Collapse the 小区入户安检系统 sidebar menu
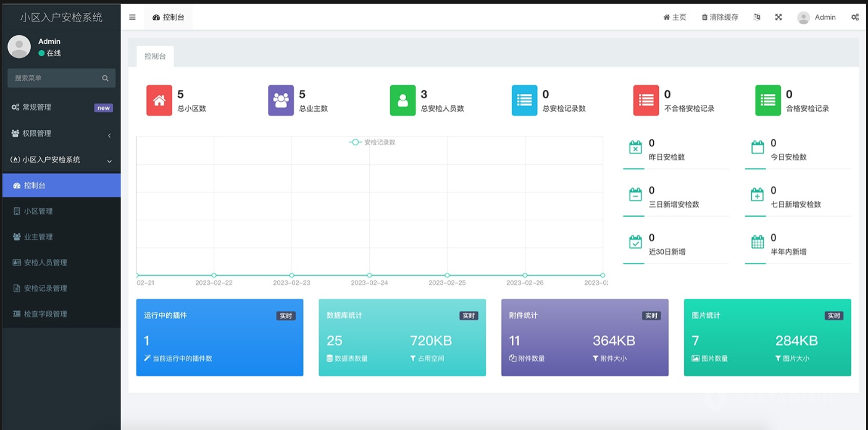This screenshot has width=868, height=430. click(61, 160)
